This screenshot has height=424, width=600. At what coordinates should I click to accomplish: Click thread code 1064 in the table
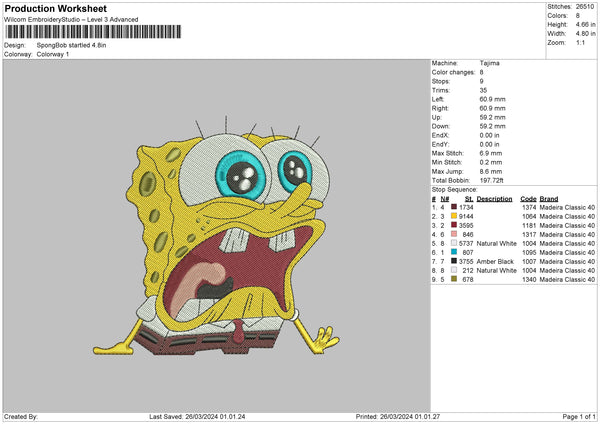pyautogui.click(x=529, y=217)
